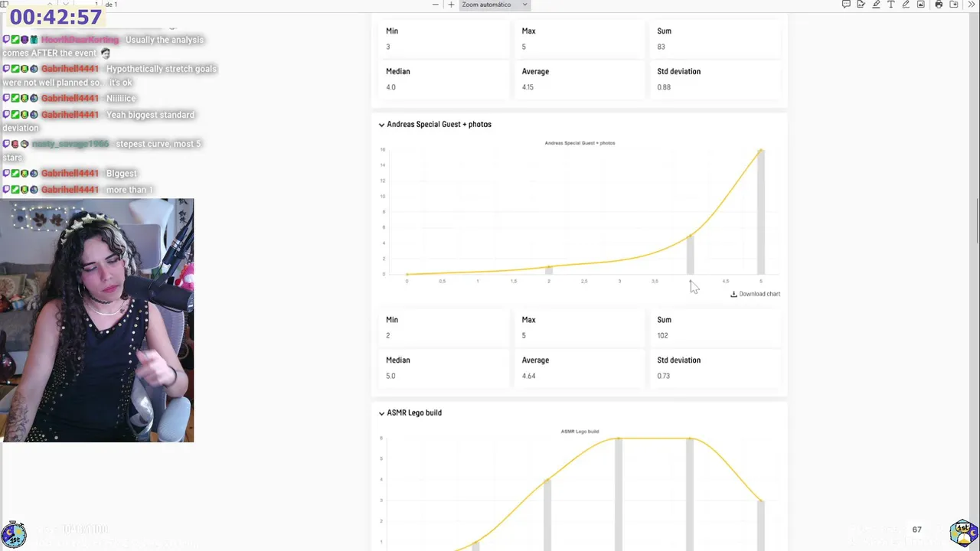Screen dimensions: 980x551
Task: Click the Median value 4.0
Action: [390, 87]
